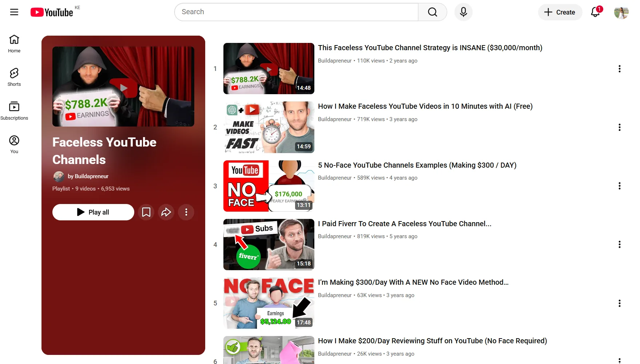640x364 pixels.
Task: Open the Fiverr Subs thumbnail
Action: pyautogui.click(x=269, y=244)
